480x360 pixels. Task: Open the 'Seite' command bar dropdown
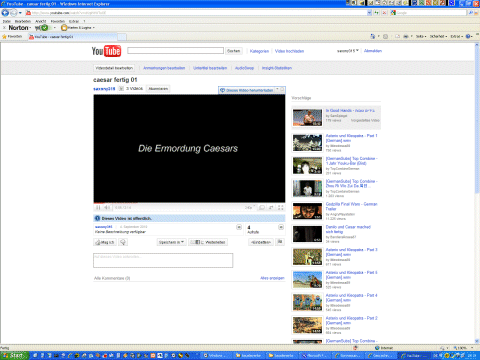421,36
